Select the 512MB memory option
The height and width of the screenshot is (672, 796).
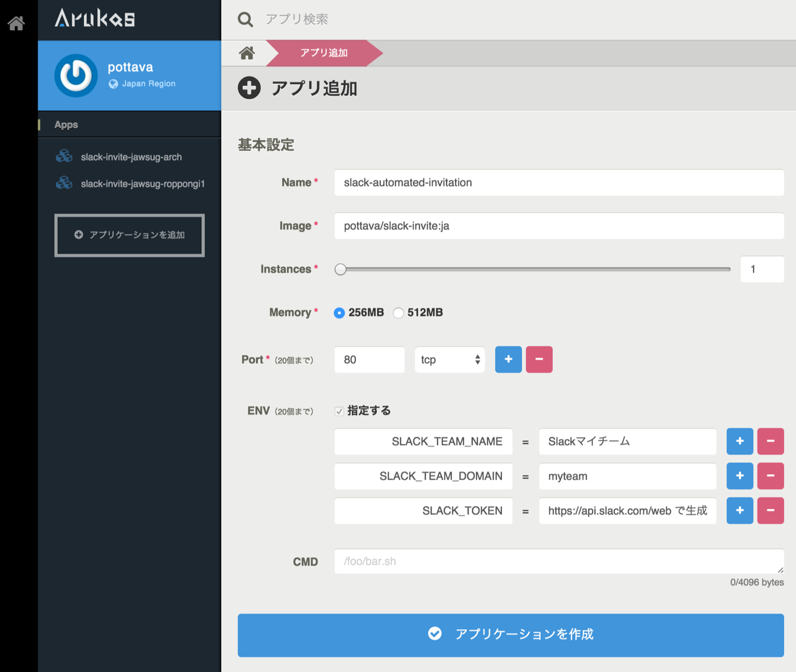[398, 313]
